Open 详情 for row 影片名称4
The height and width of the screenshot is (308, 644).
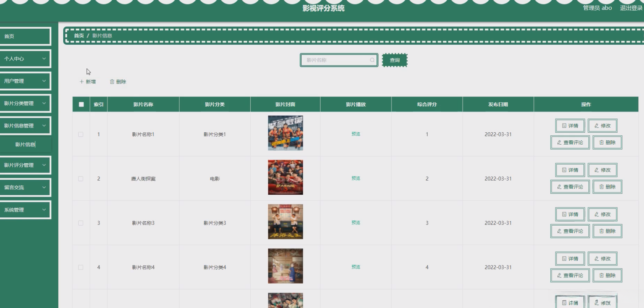click(x=570, y=258)
